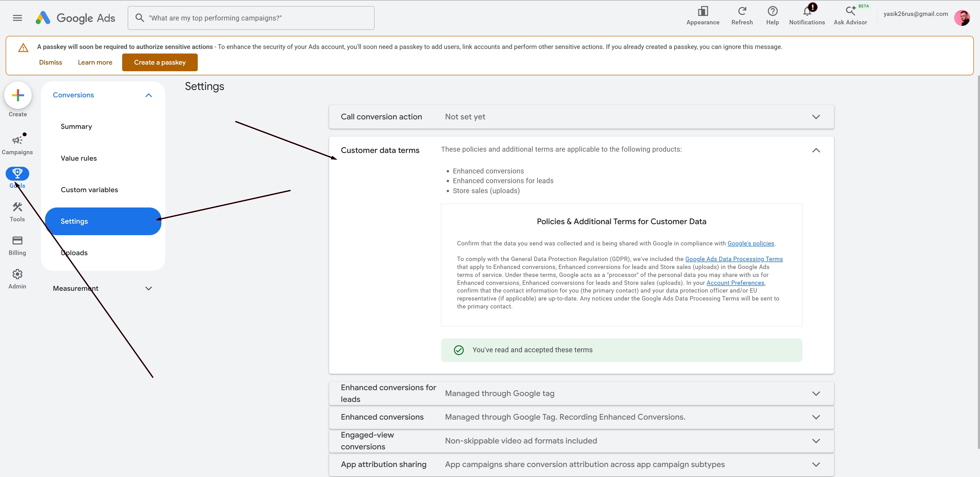Image resolution: width=980 pixels, height=477 pixels.
Task: Focus the top search input field
Action: [x=251, y=18]
